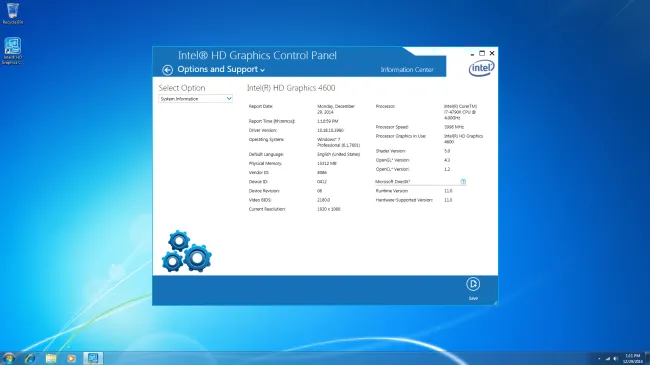
Task: Save the system information report
Action: pos(473,288)
